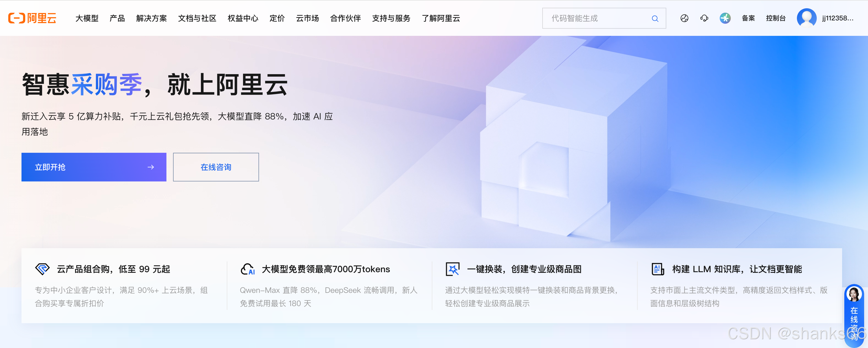Click the cloud AI icon for 大模型免费领
Screen dimensions: 868x348
pyautogui.click(x=248, y=269)
